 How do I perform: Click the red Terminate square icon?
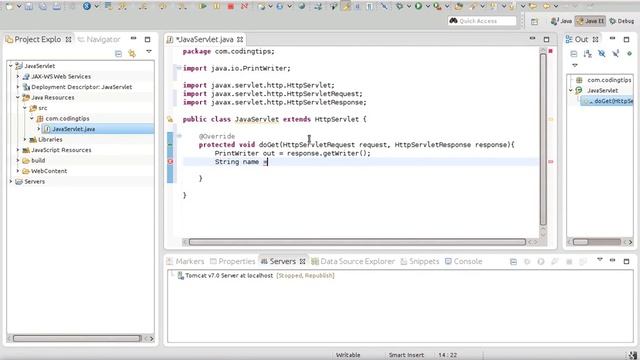point(231,6)
